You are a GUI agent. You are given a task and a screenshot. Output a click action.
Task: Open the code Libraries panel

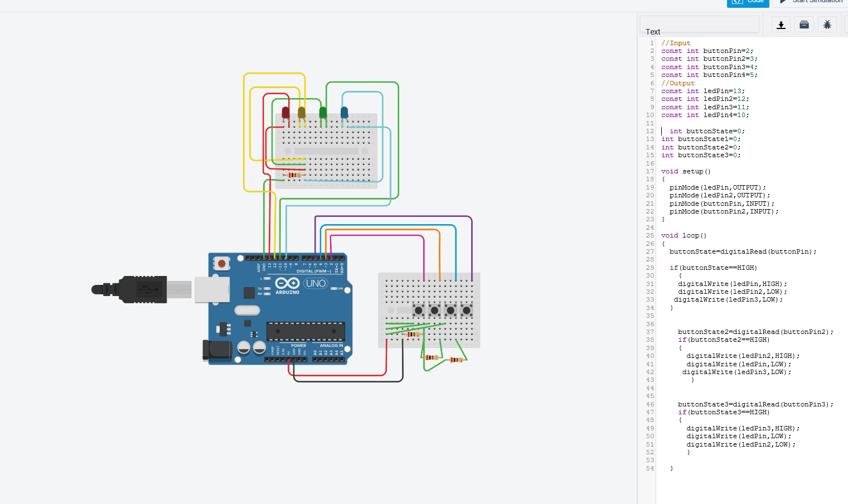(804, 24)
